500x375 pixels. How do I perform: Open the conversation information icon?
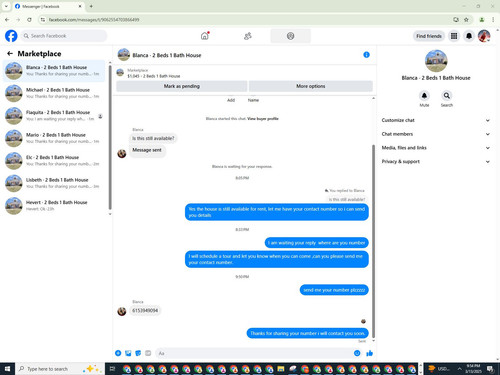pos(366,55)
